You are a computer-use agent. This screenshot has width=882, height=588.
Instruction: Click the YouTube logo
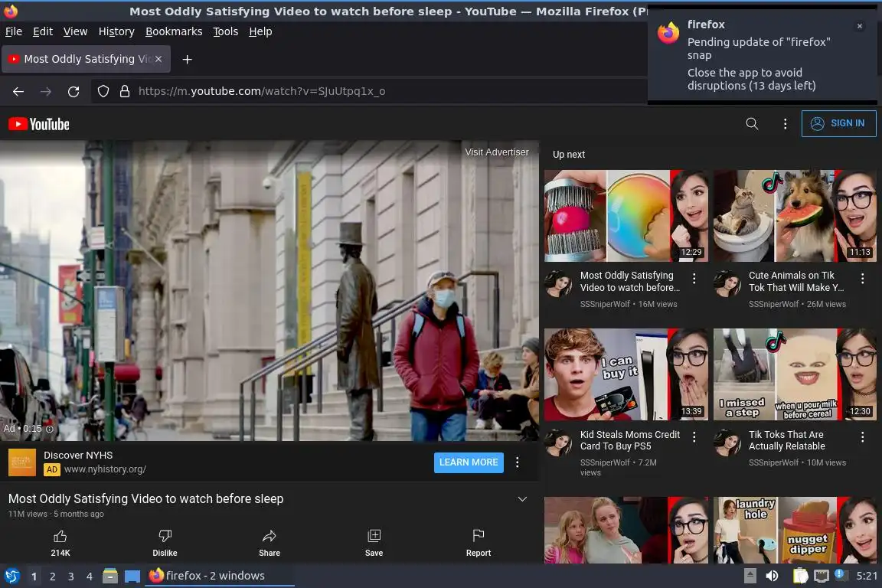point(39,124)
